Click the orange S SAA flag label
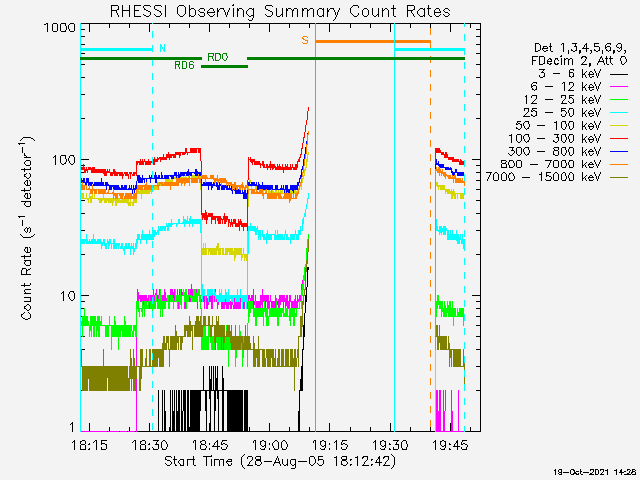The height and width of the screenshot is (480, 640). tap(305, 40)
